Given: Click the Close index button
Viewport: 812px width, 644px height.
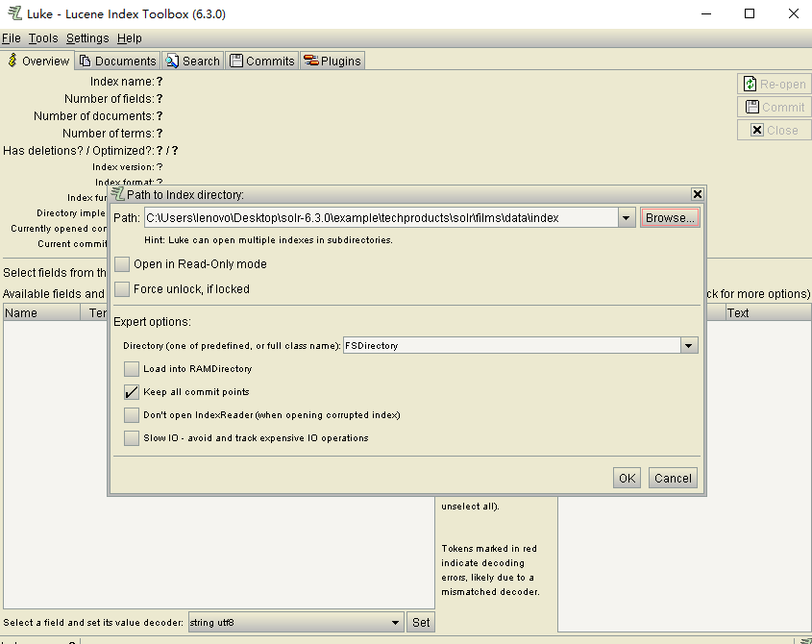Looking at the screenshot, I should click(775, 130).
